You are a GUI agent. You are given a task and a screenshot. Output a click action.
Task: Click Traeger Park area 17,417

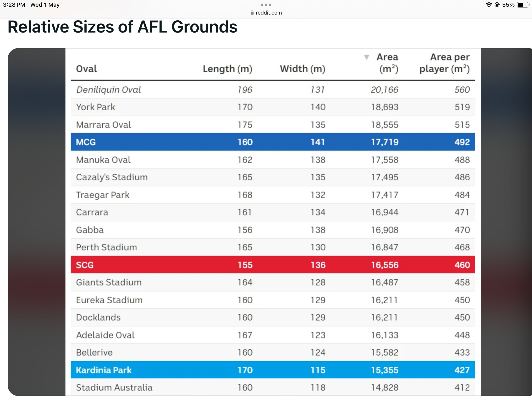click(385, 195)
